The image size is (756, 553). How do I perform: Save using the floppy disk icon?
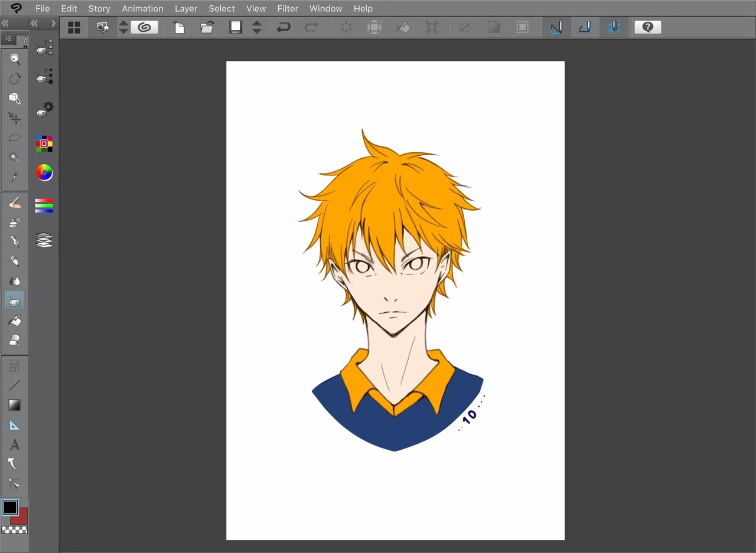[x=236, y=27]
